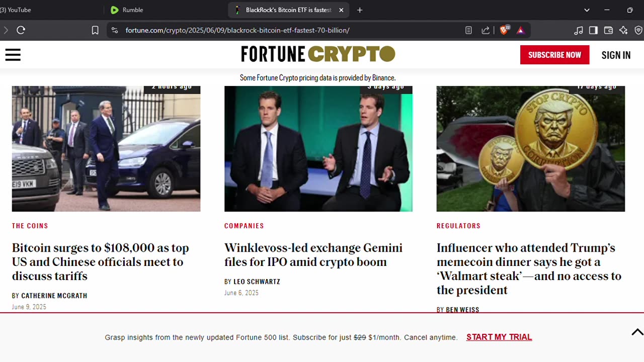Image resolution: width=644 pixels, height=362 pixels.
Task: Click the officials and cars article thumbnail
Action: click(106, 149)
